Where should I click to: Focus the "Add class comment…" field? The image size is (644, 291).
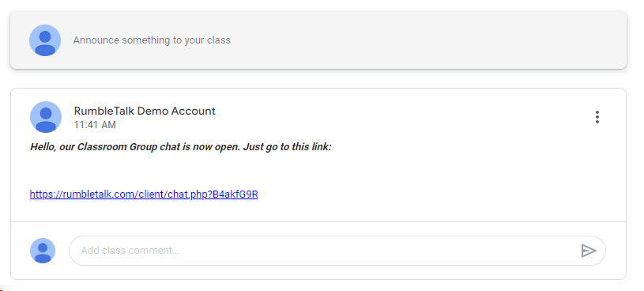click(x=337, y=251)
